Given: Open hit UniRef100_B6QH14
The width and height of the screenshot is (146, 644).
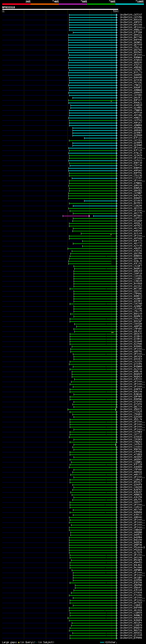Looking at the screenshot, I should pyautogui.click(x=131, y=376).
